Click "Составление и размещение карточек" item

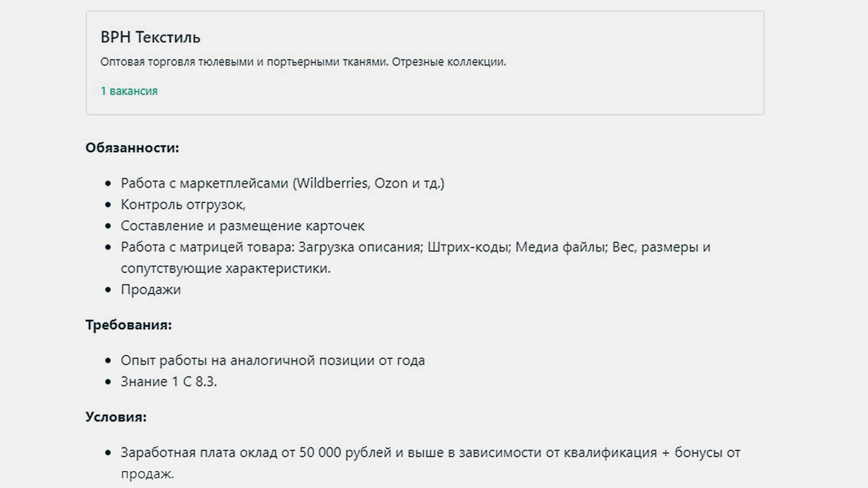242,226
